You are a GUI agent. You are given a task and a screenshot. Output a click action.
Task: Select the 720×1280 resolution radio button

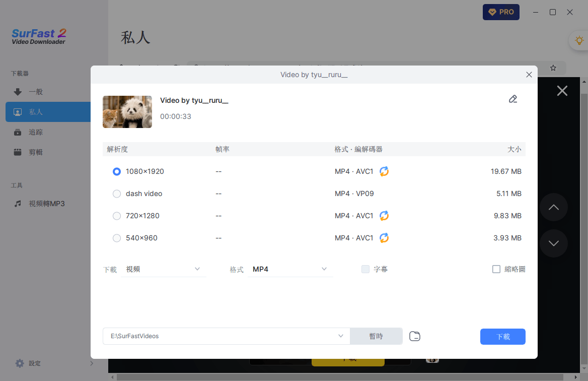pos(117,216)
